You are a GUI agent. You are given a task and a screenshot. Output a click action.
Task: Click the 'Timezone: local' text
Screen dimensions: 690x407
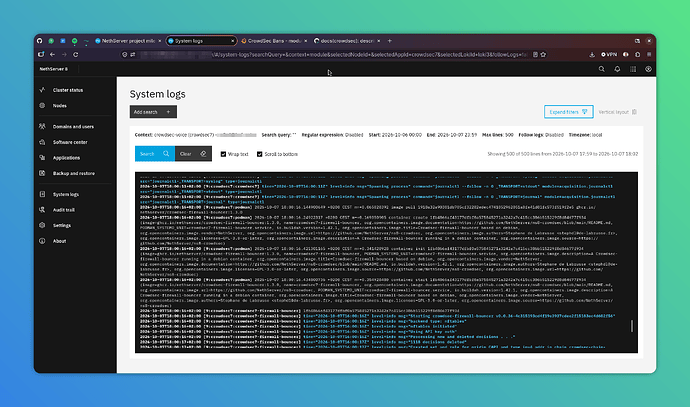585,135
